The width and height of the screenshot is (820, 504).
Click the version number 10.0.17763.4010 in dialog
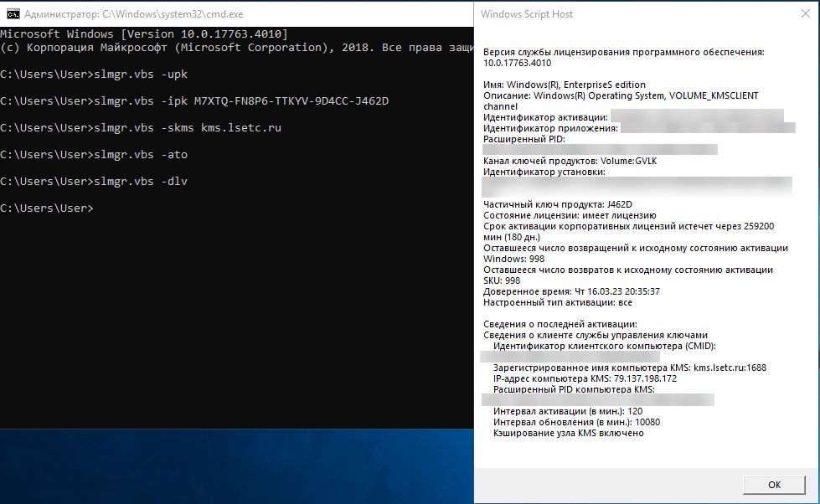pyautogui.click(x=517, y=63)
